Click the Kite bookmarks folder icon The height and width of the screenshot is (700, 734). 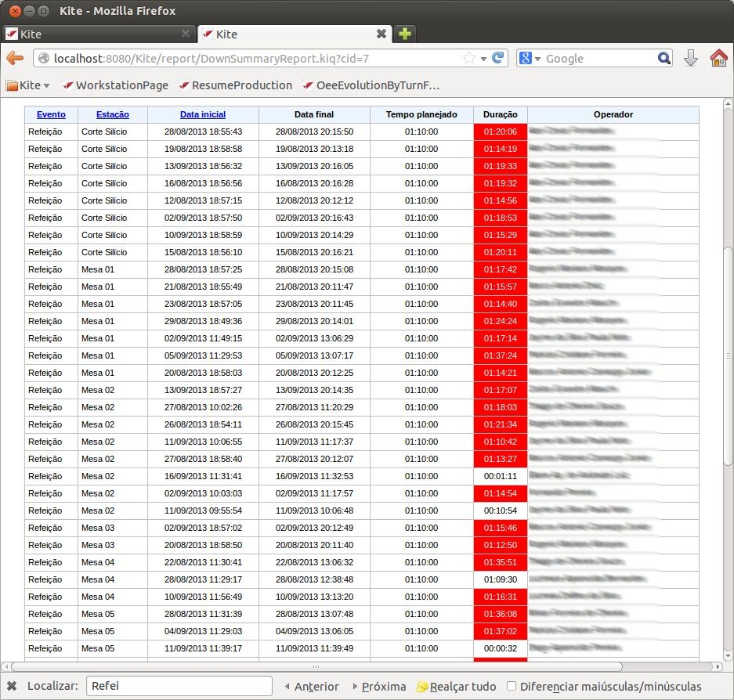click(13, 85)
